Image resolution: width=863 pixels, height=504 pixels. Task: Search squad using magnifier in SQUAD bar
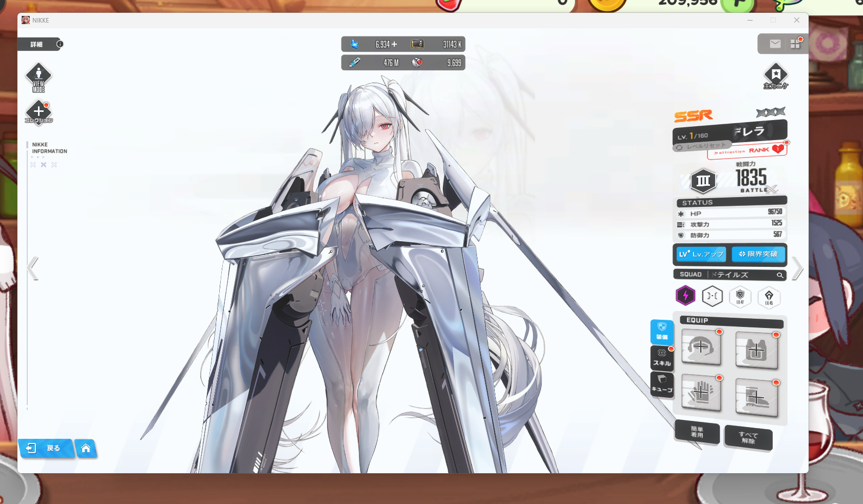pyautogui.click(x=779, y=275)
